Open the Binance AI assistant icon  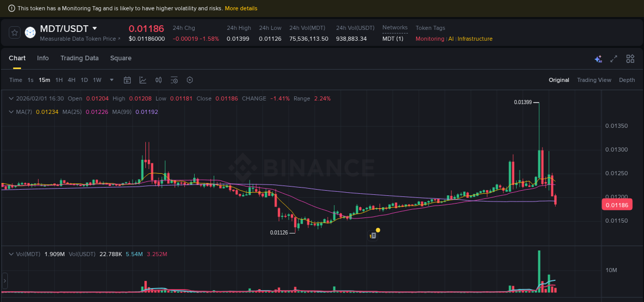point(598,59)
